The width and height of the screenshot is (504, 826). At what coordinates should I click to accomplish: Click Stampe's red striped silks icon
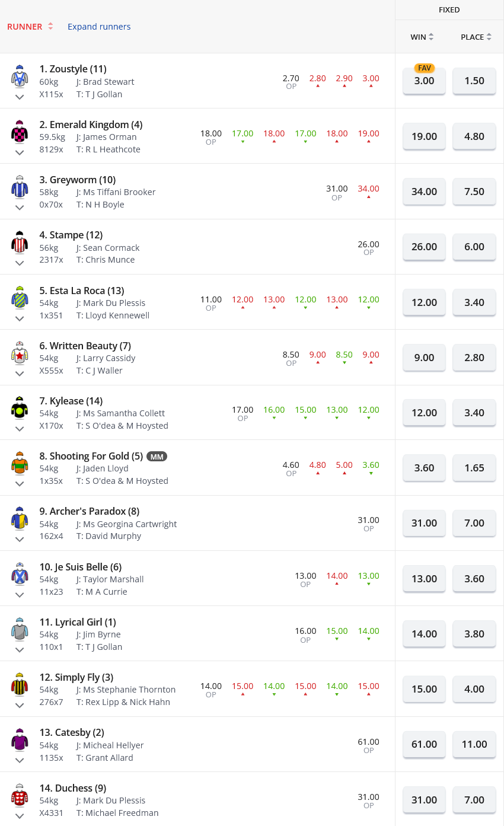point(20,243)
